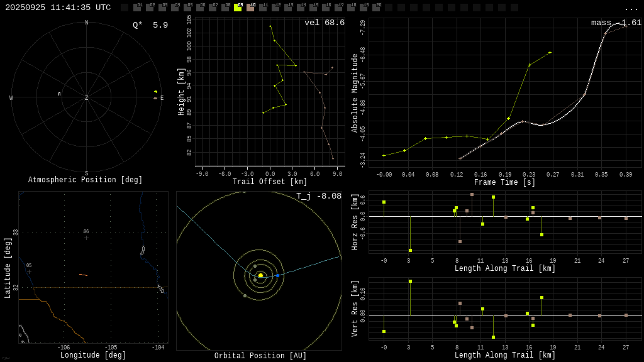Click the 20250925 11:41:35 UTC timestamp

[x=58, y=8]
